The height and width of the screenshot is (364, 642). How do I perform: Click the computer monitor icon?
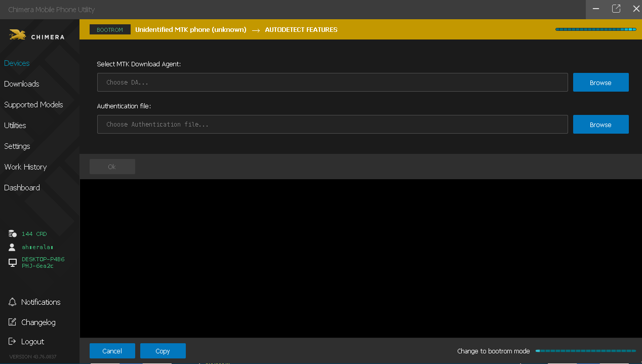[13, 263]
